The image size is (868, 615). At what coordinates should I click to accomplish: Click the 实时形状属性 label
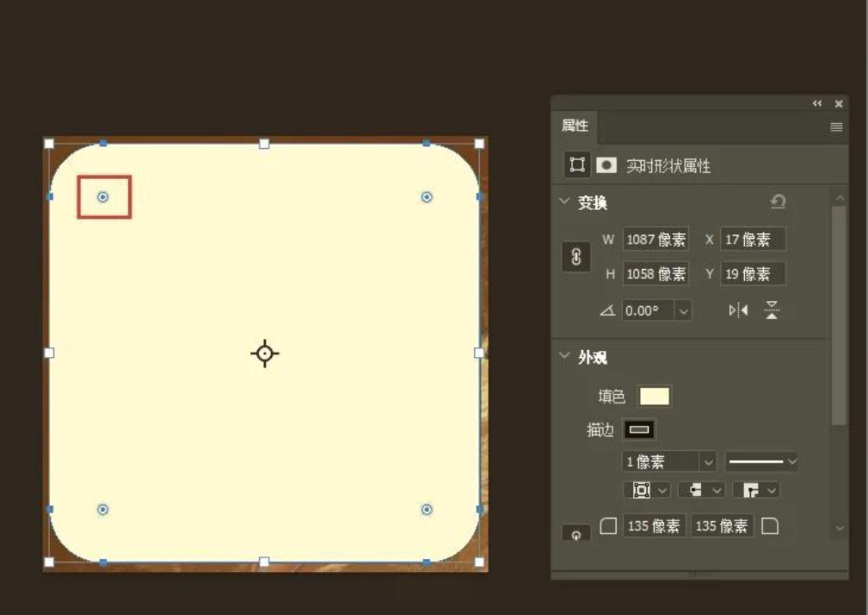(x=668, y=165)
